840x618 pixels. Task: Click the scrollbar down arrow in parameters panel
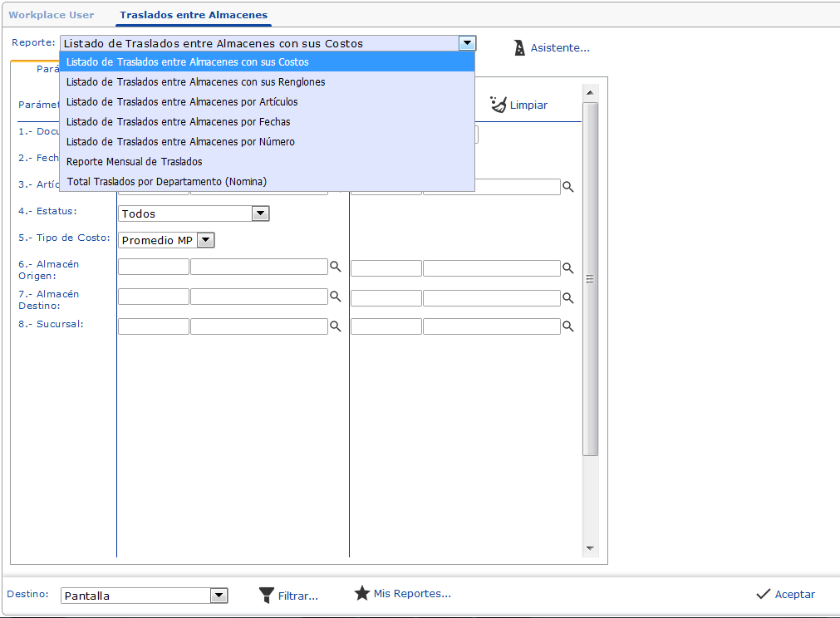591,548
